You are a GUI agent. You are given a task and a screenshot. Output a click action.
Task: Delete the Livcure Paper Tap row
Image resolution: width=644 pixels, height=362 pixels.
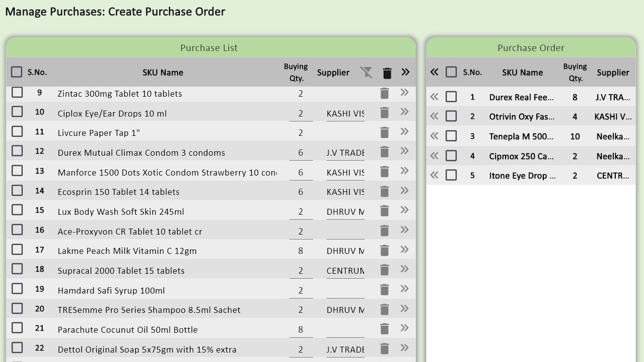click(385, 132)
